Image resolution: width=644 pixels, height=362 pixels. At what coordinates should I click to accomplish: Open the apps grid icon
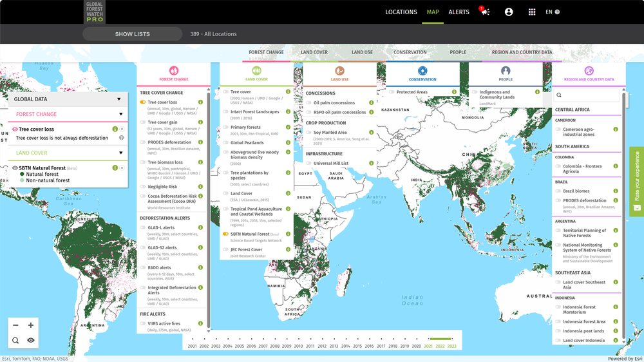pyautogui.click(x=532, y=12)
